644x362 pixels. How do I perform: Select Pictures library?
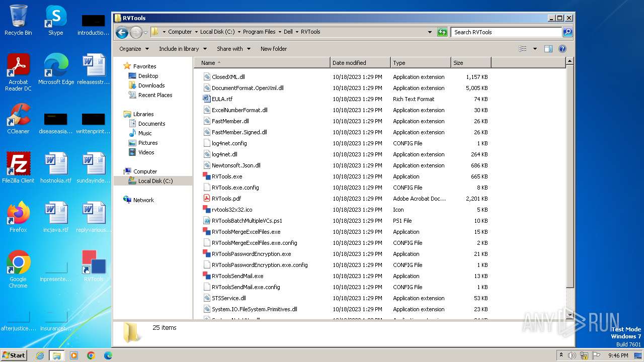click(143, 143)
